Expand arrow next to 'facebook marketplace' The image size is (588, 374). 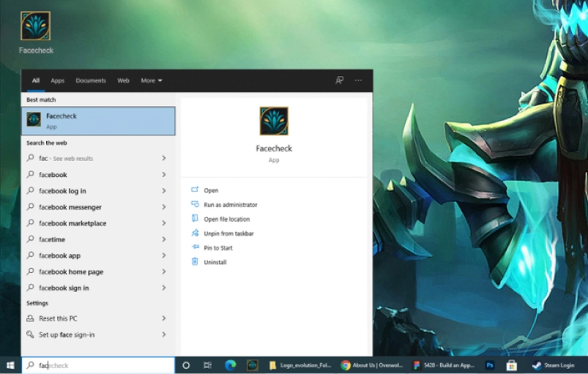[164, 223]
